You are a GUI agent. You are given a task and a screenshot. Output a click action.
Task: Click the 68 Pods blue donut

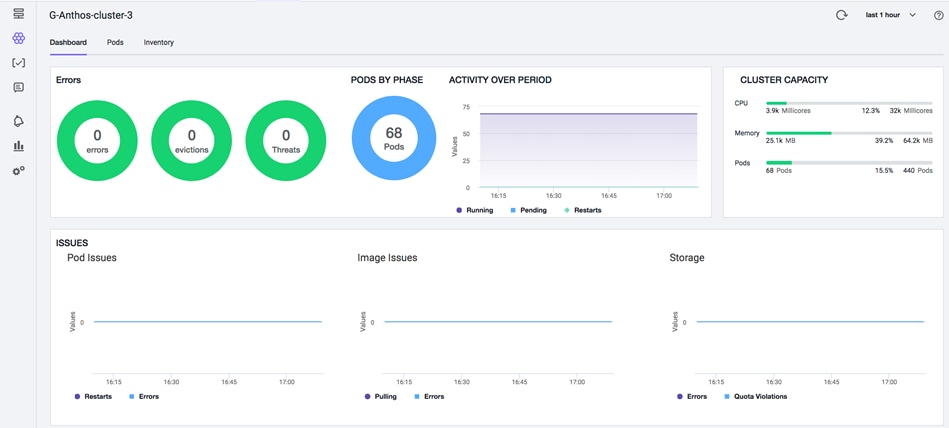pyautogui.click(x=393, y=139)
